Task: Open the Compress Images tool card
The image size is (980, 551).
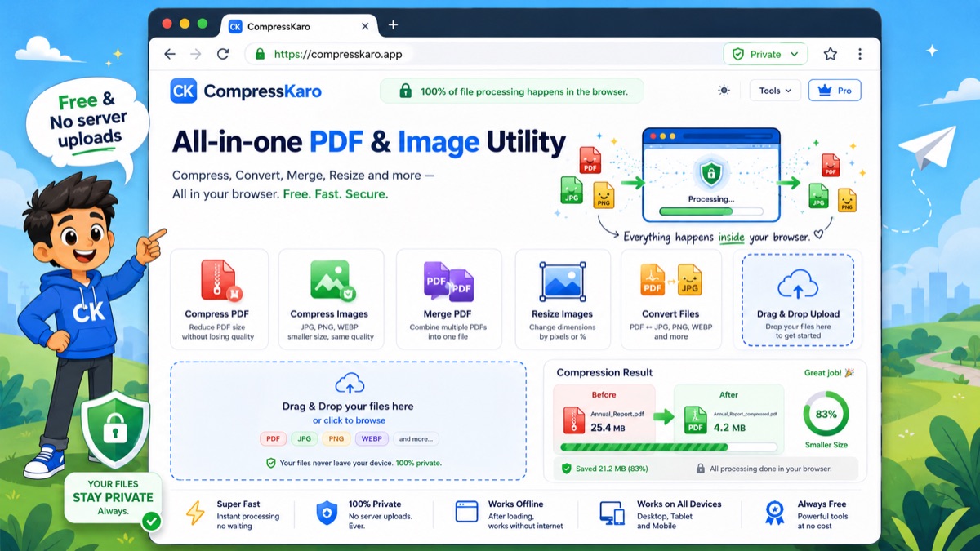Action: pos(331,299)
